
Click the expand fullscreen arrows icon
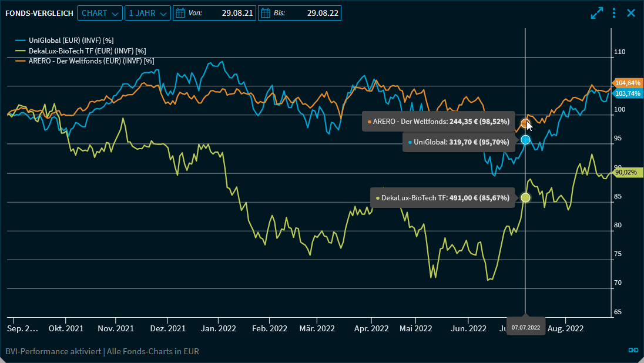(597, 13)
